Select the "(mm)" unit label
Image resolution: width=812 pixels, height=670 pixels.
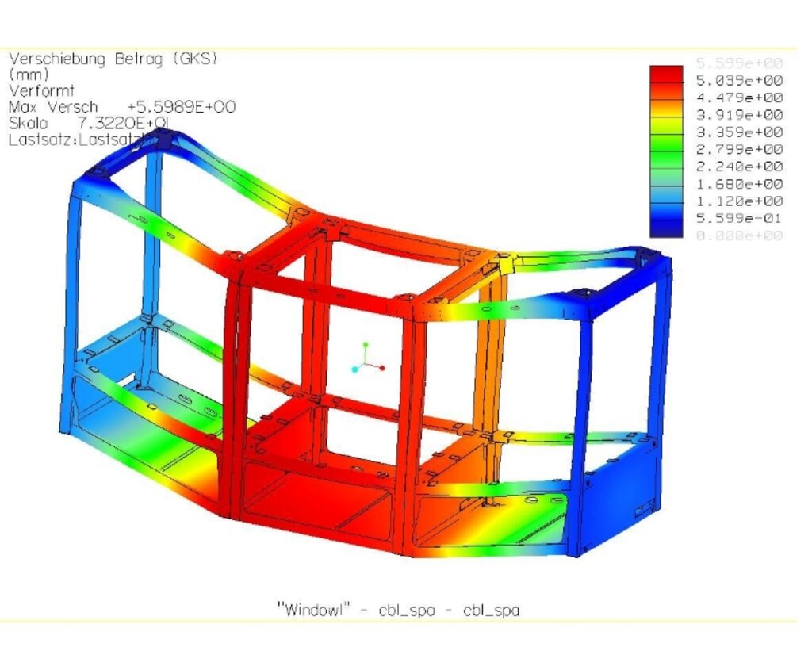click(29, 75)
